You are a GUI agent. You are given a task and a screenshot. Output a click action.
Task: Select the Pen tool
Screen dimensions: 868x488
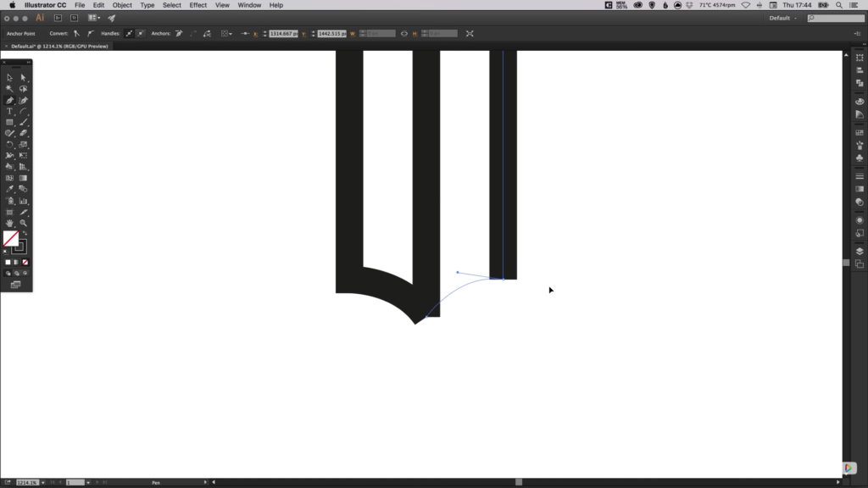9,100
